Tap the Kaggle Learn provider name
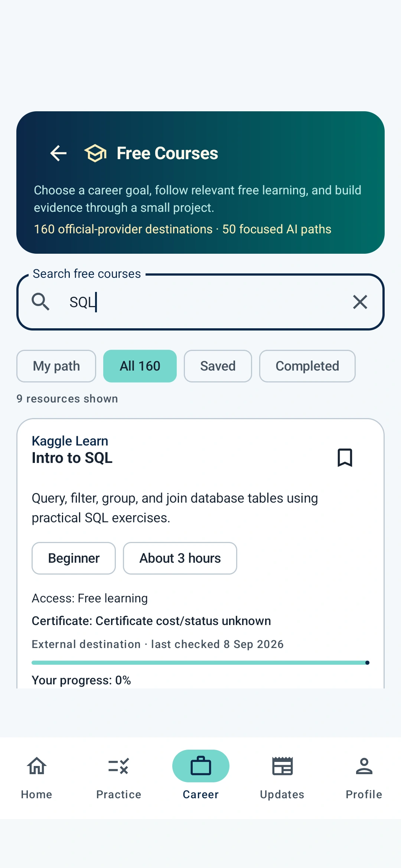401x868 pixels. 70,441
